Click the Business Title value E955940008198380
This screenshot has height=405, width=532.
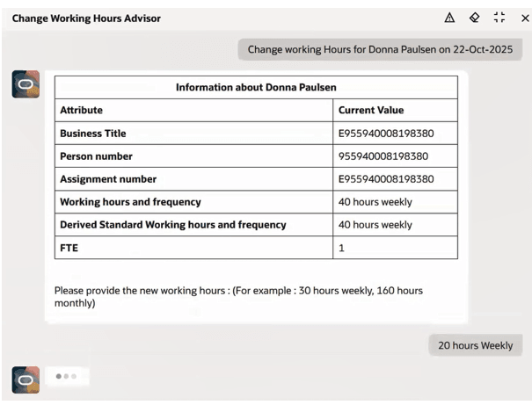tap(386, 134)
